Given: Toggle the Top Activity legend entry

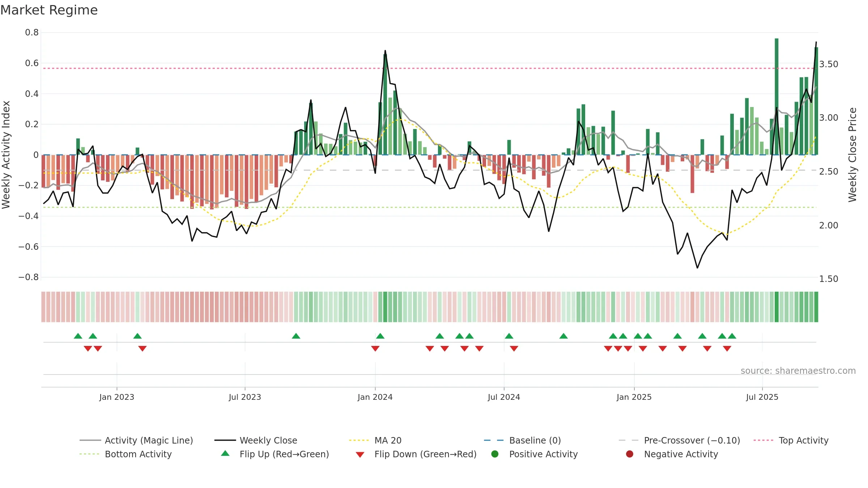Looking at the screenshot, I should click(791, 440).
